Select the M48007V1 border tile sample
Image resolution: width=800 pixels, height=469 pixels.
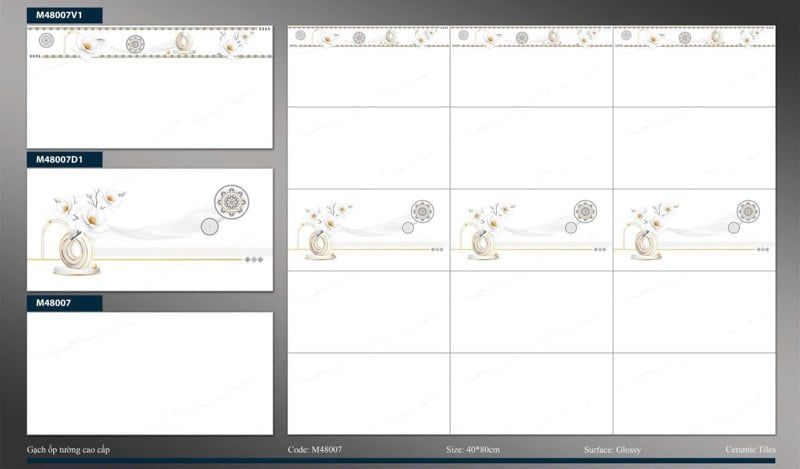coord(149,87)
